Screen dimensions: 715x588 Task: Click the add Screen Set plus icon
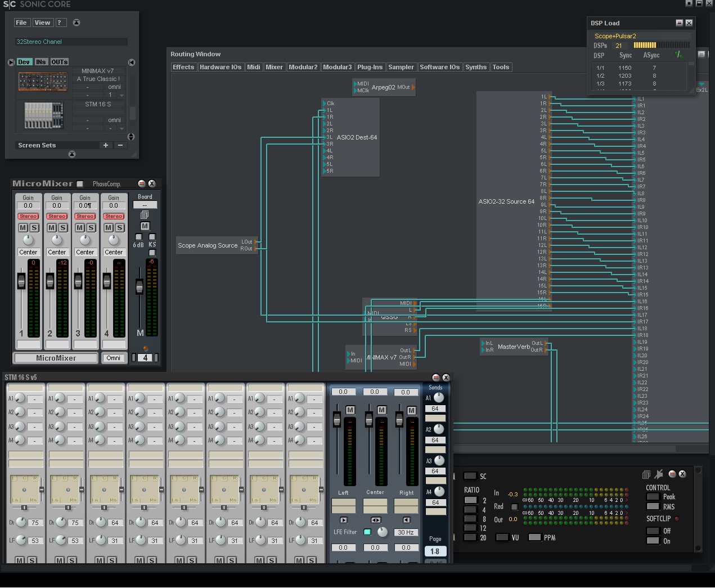[x=105, y=145]
